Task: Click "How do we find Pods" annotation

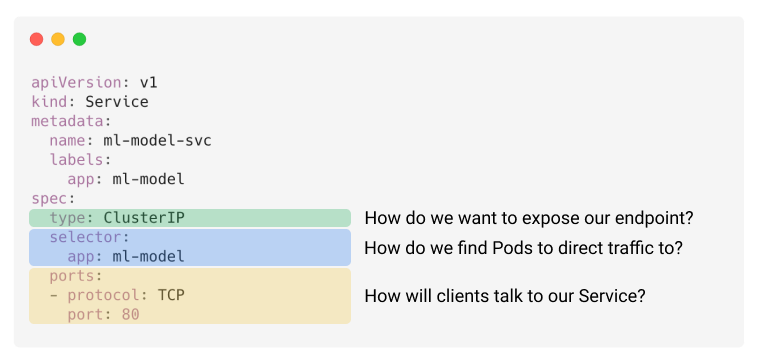Action: [523, 248]
